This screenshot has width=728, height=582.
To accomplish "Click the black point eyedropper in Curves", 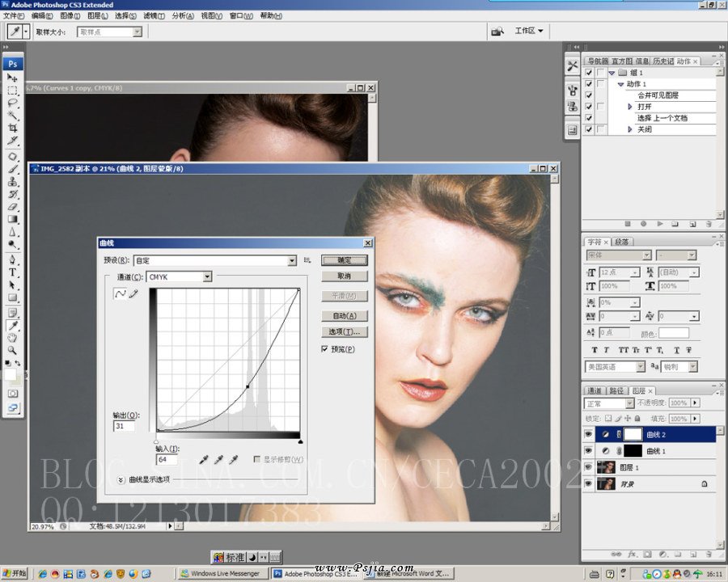I will [x=205, y=459].
